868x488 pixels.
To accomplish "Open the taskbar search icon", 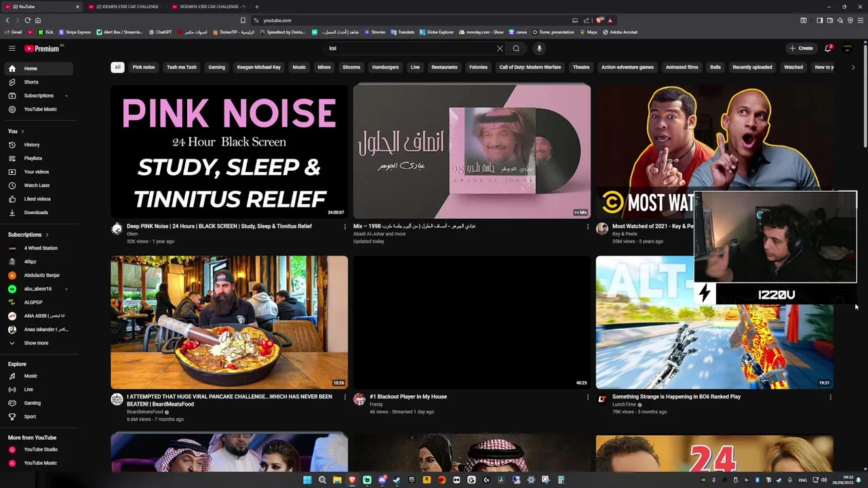I will pyautogui.click(x=322, y=480).
